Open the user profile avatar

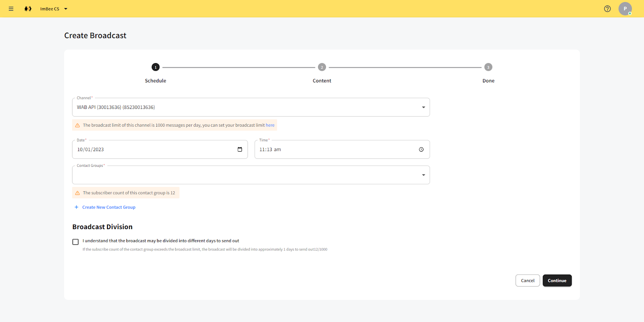(625, 9)
